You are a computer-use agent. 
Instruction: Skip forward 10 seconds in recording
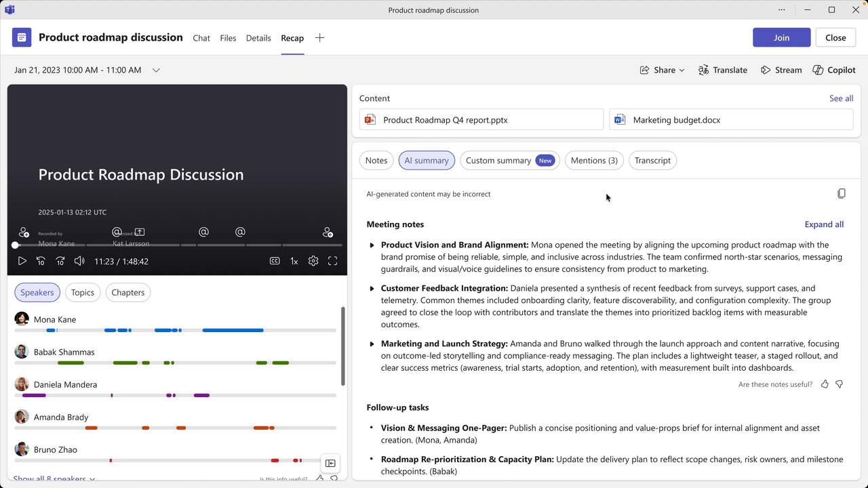[60, 261]
